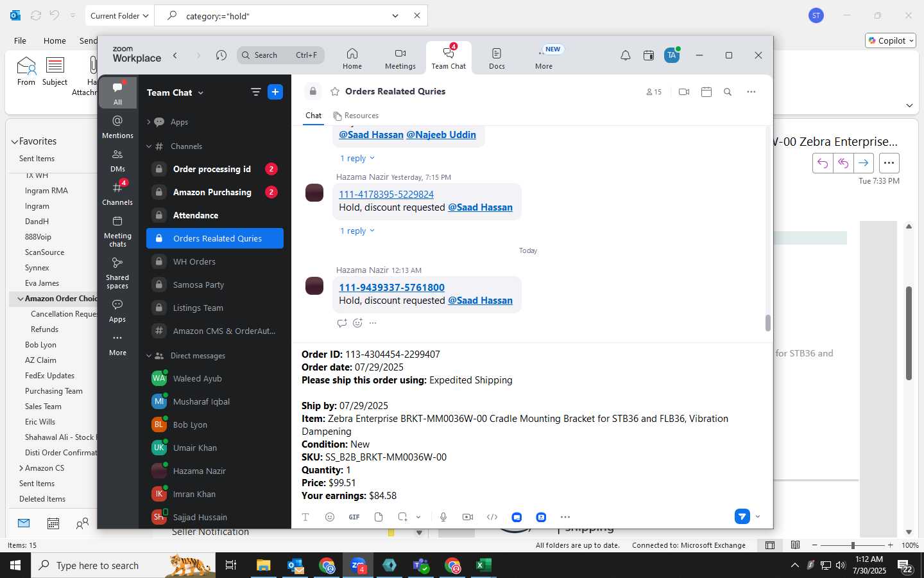Start a video meeting in channel
Screen dimensions: 924x578
pos(684,92)
